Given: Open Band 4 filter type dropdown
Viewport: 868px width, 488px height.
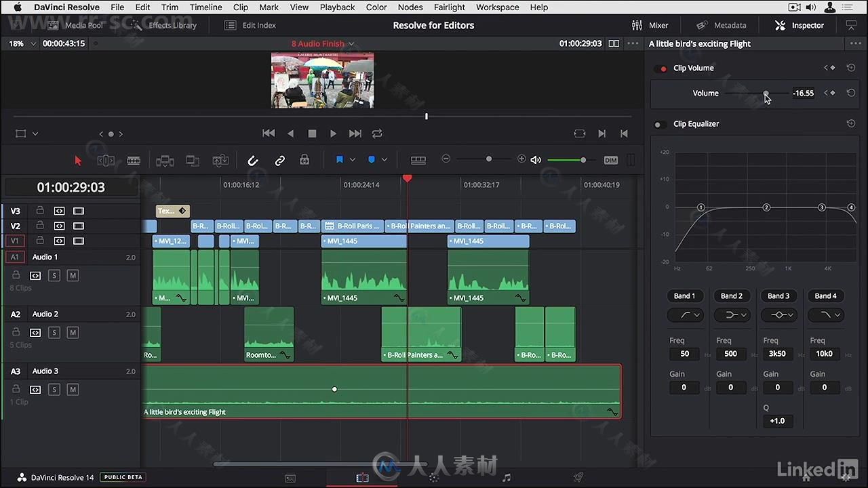Looking at the screenshot, I should [825, 315].
